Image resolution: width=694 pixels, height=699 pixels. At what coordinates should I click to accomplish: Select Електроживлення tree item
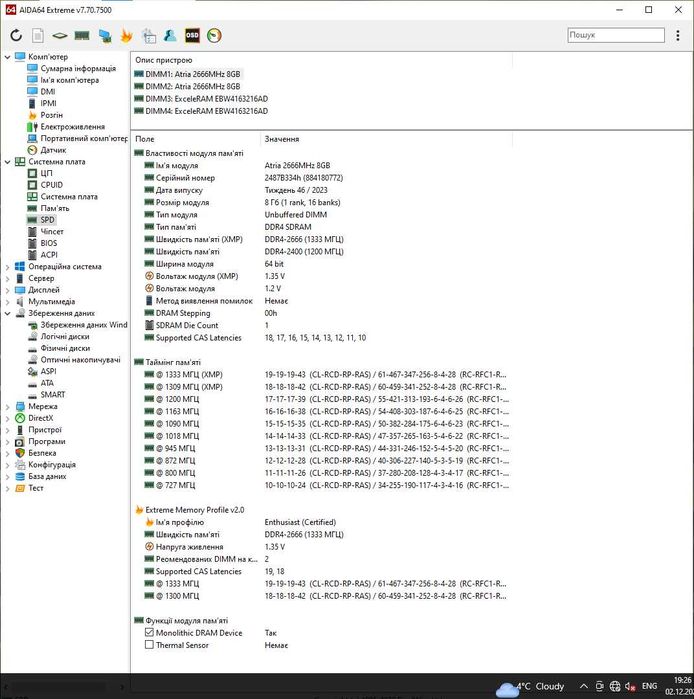click(x=73, y=127)
